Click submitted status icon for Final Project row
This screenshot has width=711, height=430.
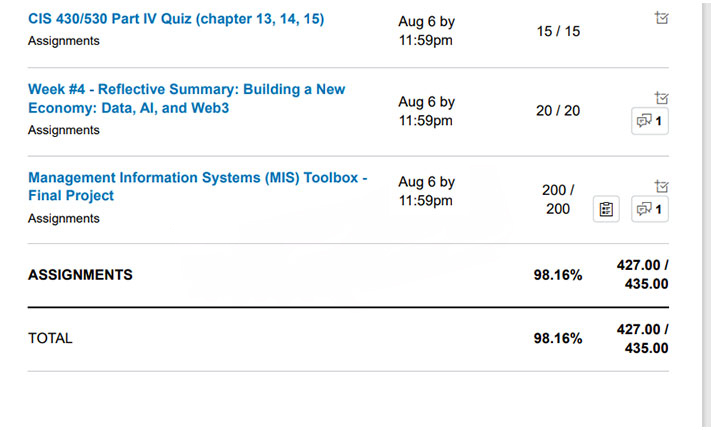[662, 186]
